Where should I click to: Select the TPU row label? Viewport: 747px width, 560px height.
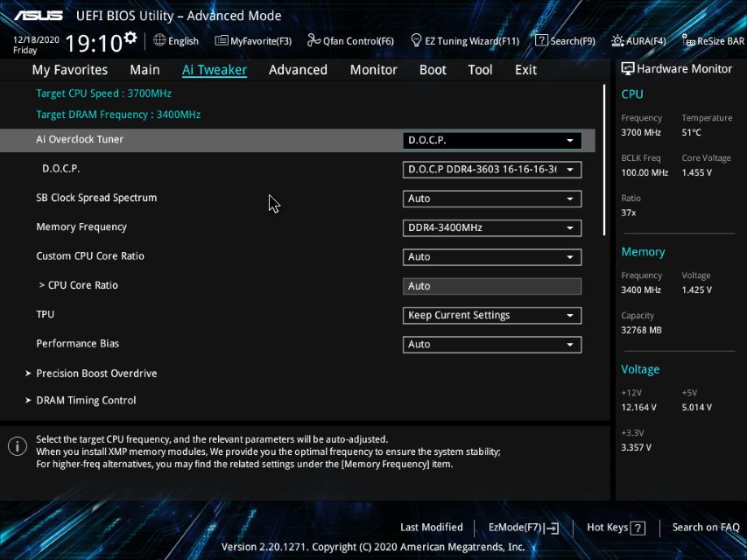point(46,314)
